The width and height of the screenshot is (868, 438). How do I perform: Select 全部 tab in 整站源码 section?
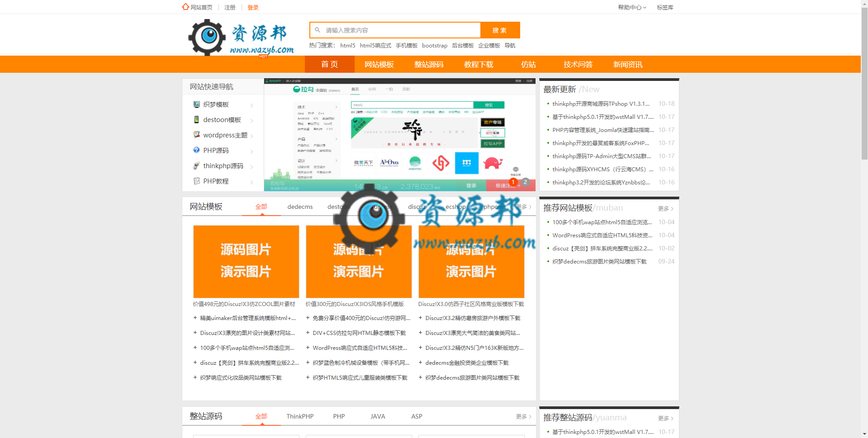261,416
